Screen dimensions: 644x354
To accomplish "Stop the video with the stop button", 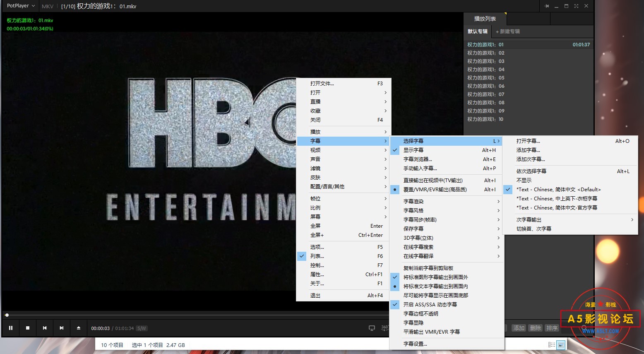I will (28, 328).
